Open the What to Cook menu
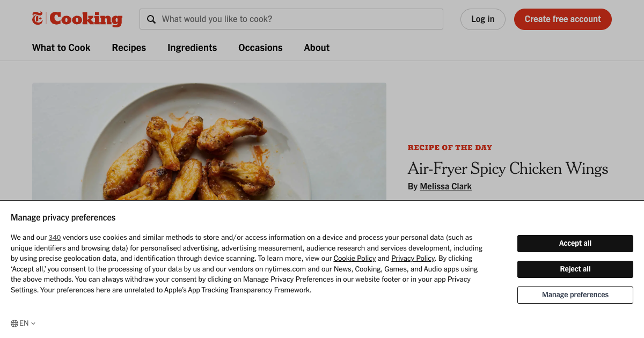Screen dimensions: 644x338 point(61,48)
